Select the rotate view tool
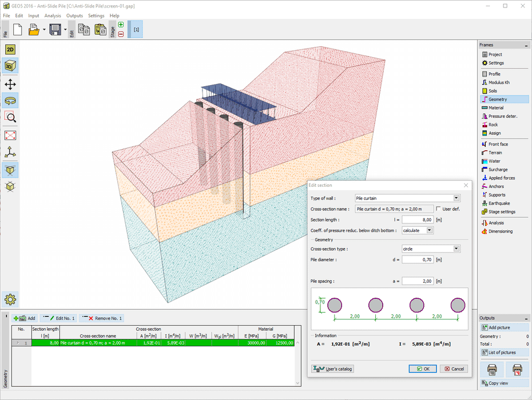Viewport: 532px width, 400px height. pyautogui.click(x=10, y=101)
